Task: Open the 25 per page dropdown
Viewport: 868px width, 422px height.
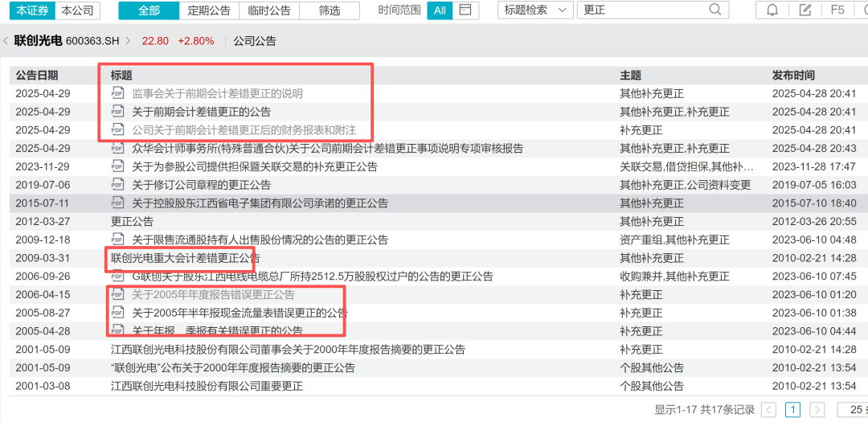Action: tap(853, 410)
